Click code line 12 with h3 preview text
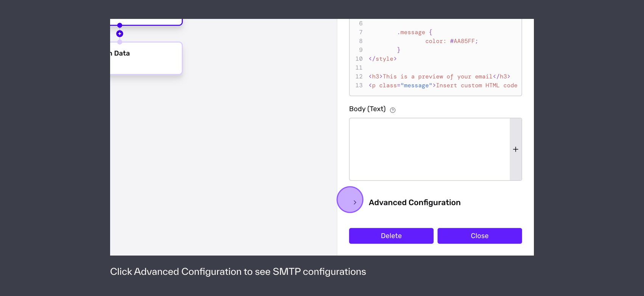644x296 pixels. tap(440, 76)
